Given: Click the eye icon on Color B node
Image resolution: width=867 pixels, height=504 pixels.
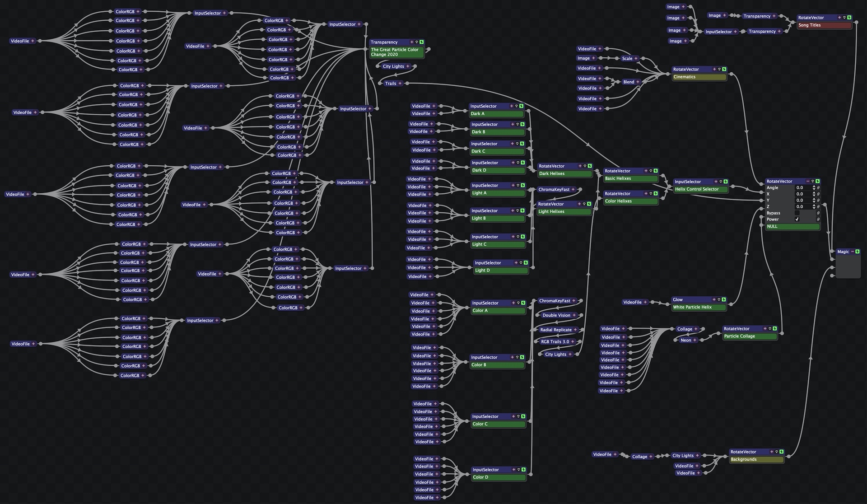Looking at the screenshot, I should point(517,357).
